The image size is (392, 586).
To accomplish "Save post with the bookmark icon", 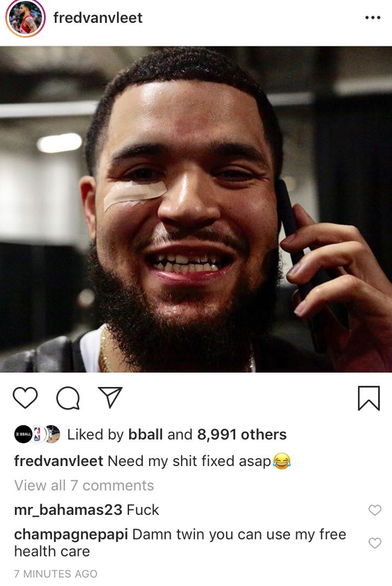I will 369,399.
